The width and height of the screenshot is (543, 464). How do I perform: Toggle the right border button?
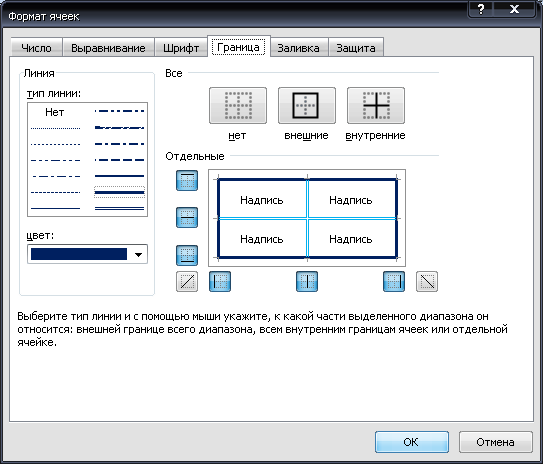[x=394, y=281]
